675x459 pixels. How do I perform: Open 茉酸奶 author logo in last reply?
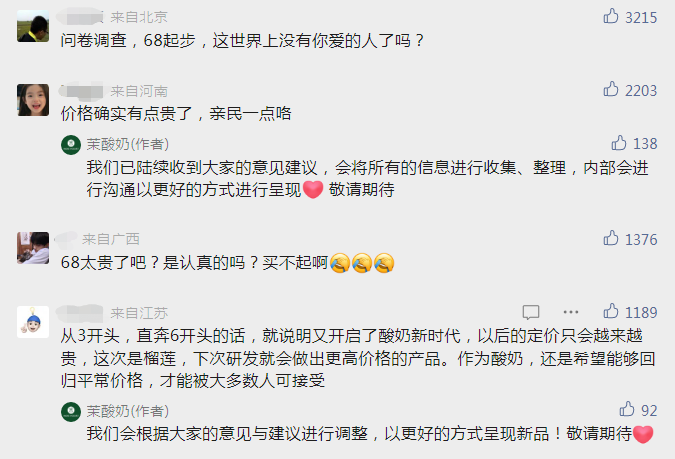(x=71, y=412)
